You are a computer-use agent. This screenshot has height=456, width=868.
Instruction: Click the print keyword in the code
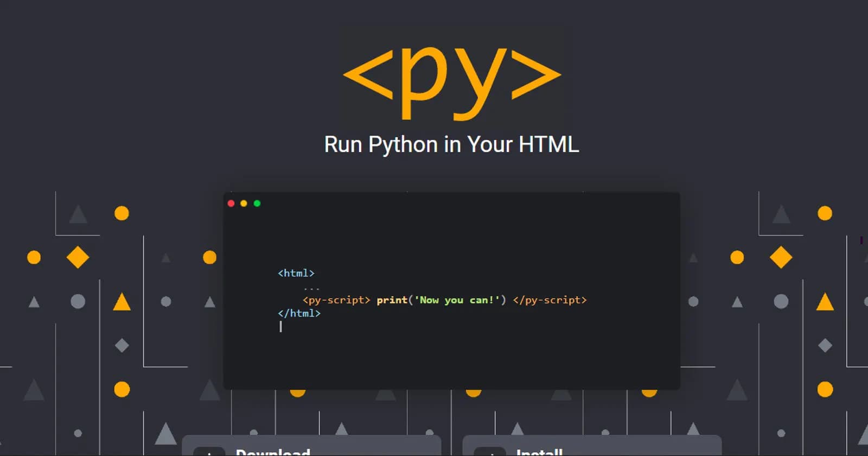[x=392, y=300]
